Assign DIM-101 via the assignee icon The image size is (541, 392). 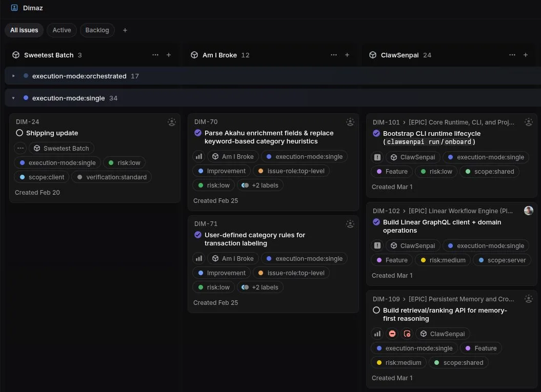point(528,122)
